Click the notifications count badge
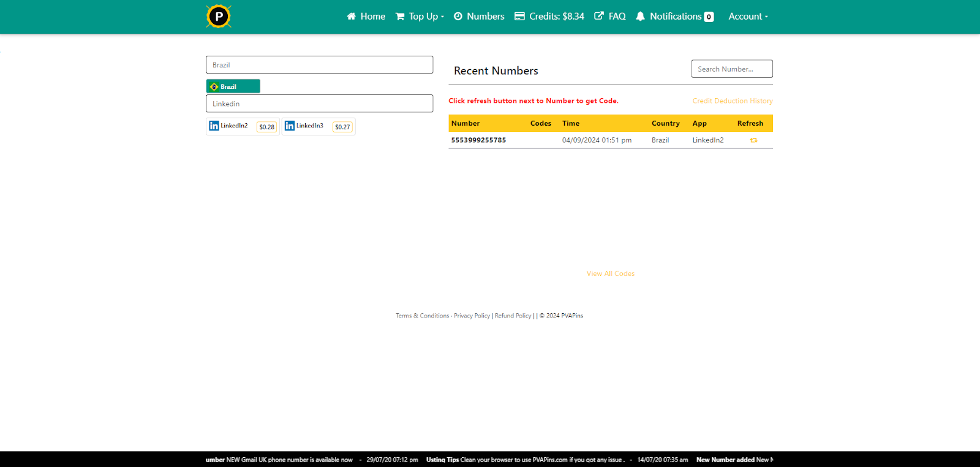The width and height of the screenshot is (980, 467). (709, 17)
